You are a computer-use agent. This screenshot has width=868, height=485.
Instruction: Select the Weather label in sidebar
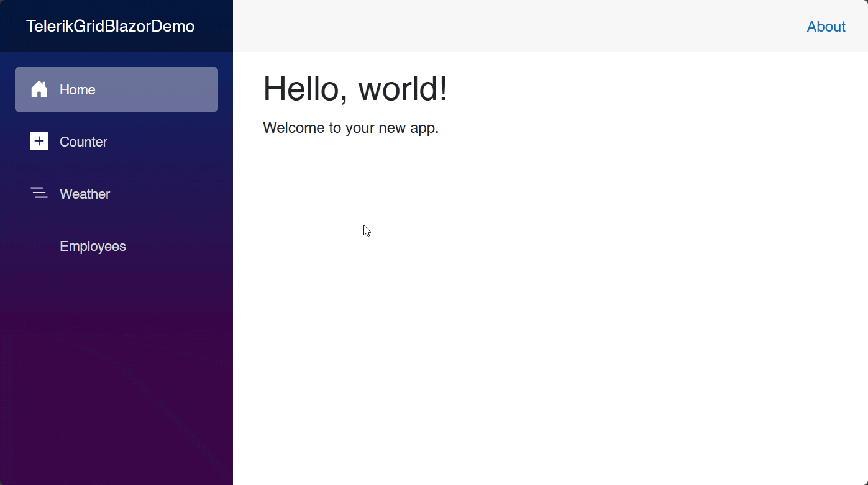coord(85,194)
